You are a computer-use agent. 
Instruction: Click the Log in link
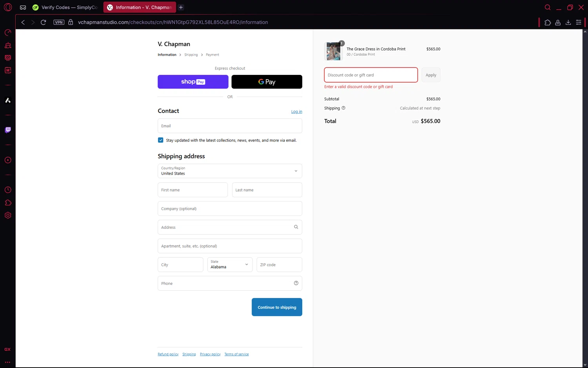297,111
